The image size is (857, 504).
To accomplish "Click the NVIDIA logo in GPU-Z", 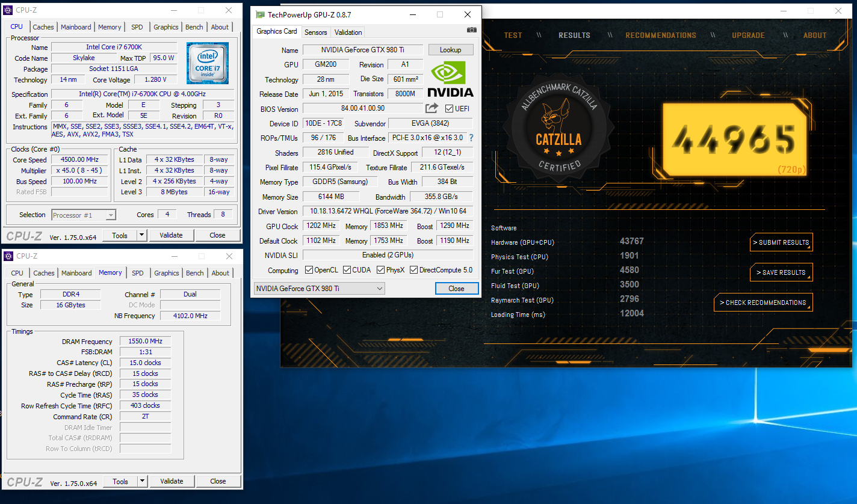I will [450, 79].
